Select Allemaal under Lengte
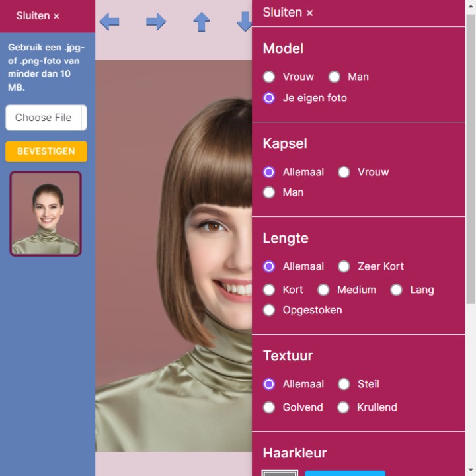The height and width of the screenshot is (476, 476). (269, 266)
